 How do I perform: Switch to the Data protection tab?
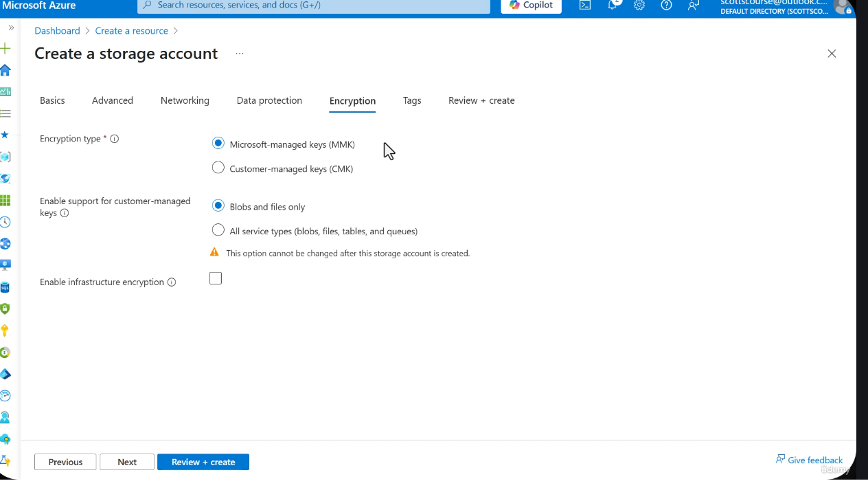pos(269,100)
